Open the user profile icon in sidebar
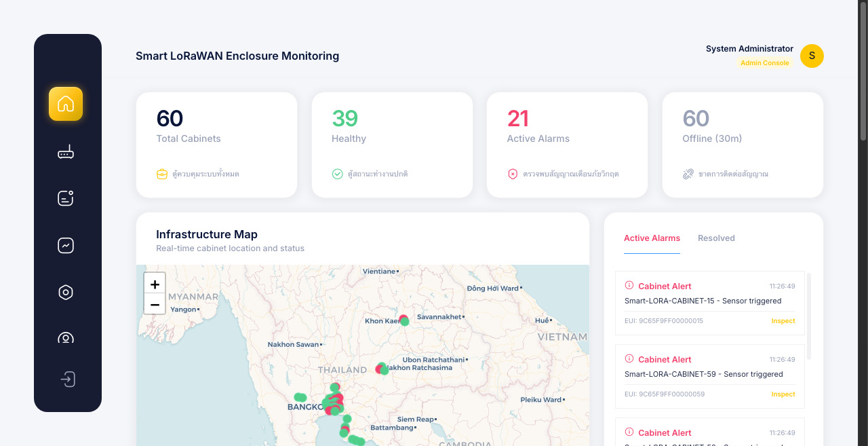The width and height of the screenshot is (868, 446). [66, 337]
